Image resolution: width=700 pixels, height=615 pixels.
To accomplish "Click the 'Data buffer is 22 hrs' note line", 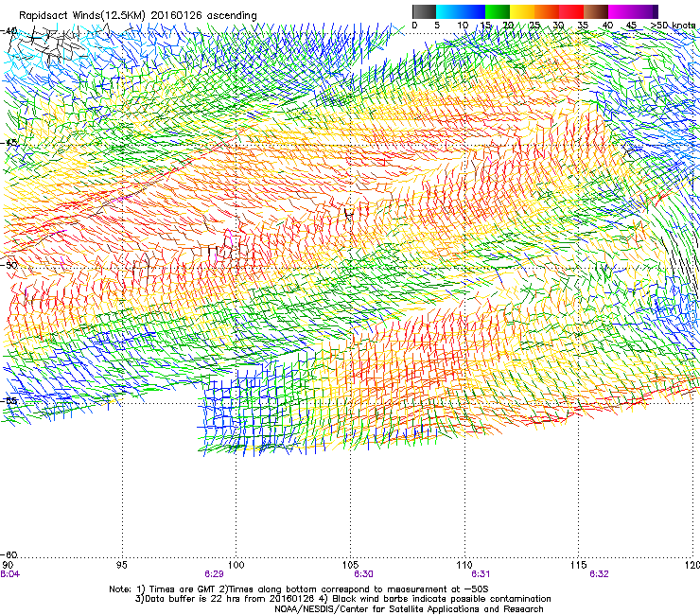I will 342,599.
